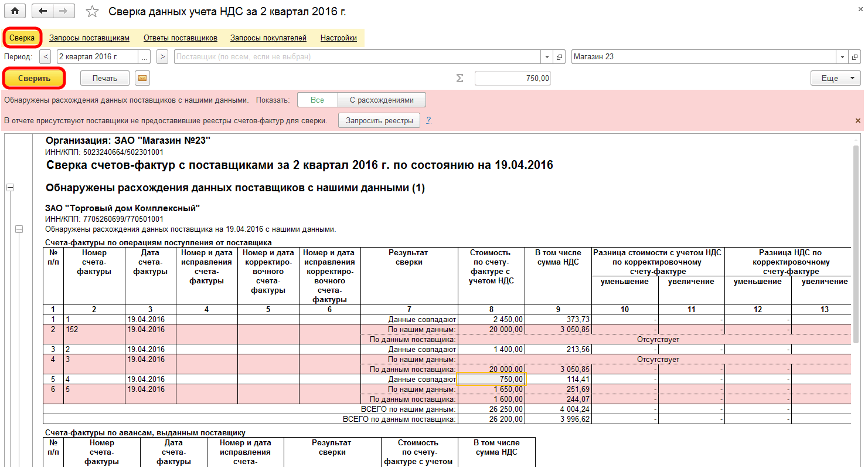This screenshot has width=868, height=467.
Task: Click the Сверить button
Action: click(x=34, y=78)
